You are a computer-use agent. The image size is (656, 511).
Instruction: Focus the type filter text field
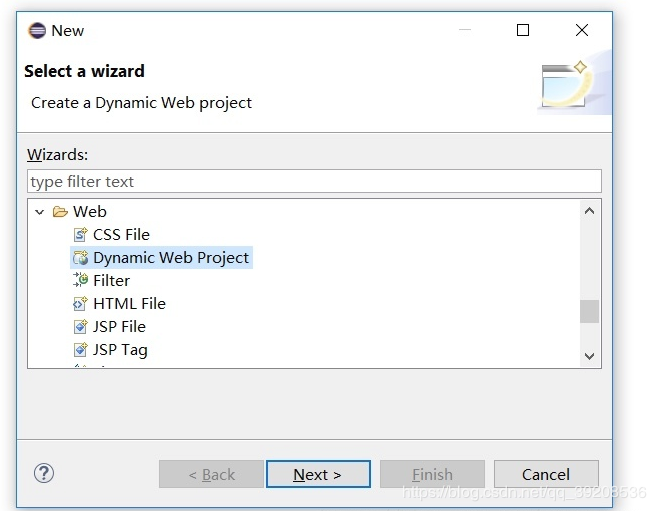point(314,182)
